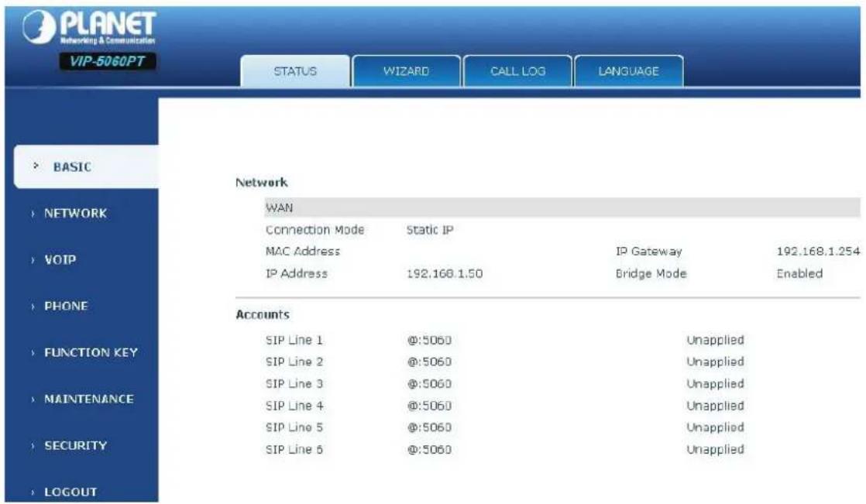Click the chevron beside MAINTENANCE
The image size is (866, 504).
(33, 399)
